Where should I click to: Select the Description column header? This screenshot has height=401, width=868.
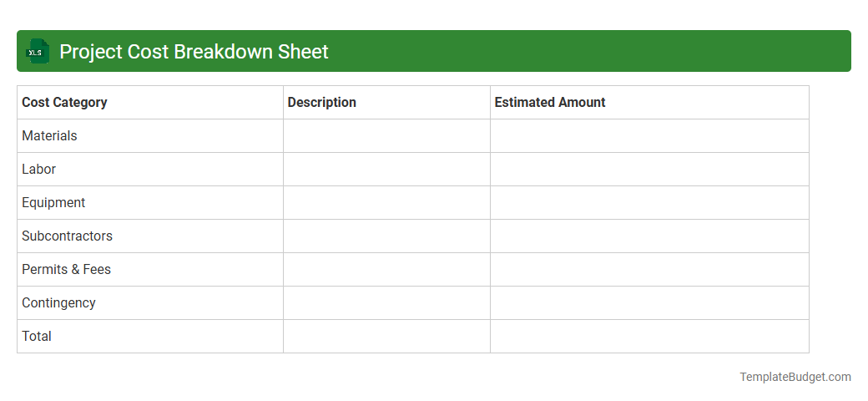click(x=386, y=103)
